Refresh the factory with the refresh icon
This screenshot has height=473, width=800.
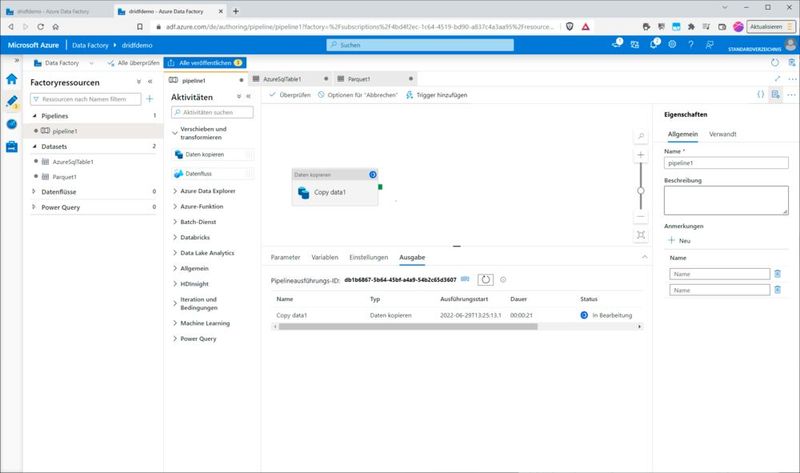(x=774, y=62)
